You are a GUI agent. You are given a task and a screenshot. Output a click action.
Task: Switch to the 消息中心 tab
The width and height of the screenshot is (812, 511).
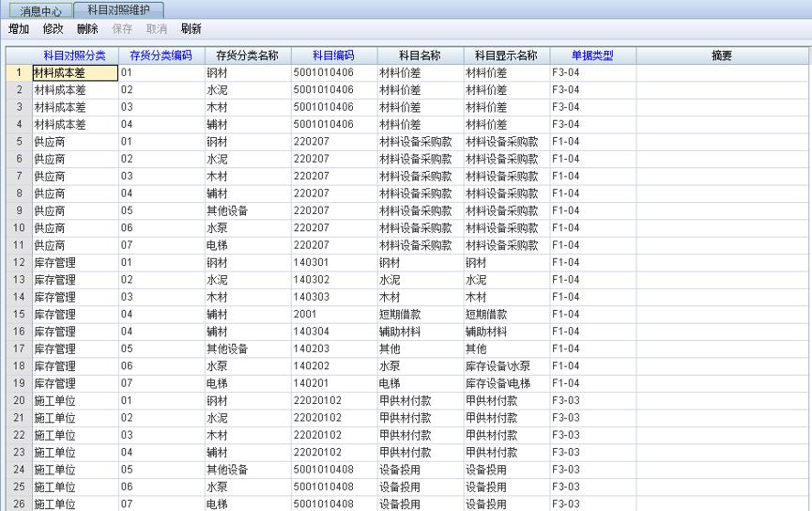pyautogui.click(x=40, y=10)
